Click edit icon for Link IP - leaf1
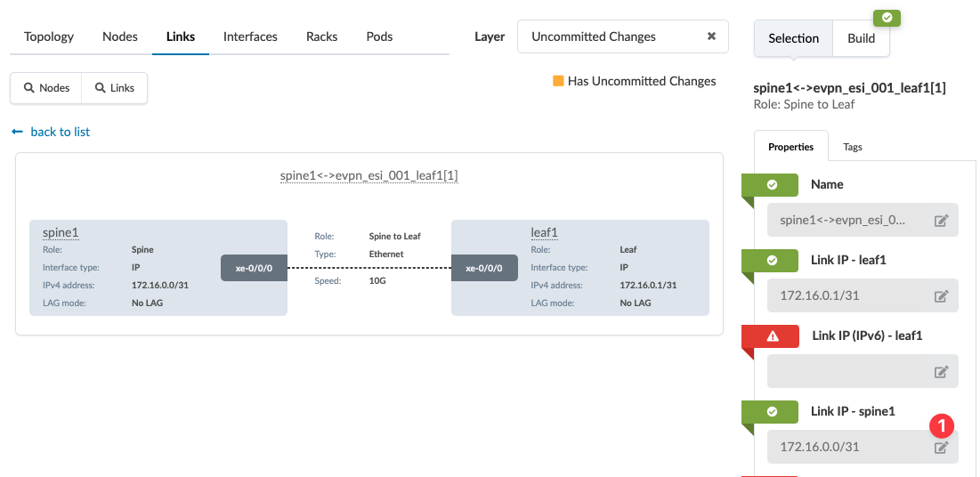The width and height of the screenshot is (980, 477). click(x=941, y=296)
